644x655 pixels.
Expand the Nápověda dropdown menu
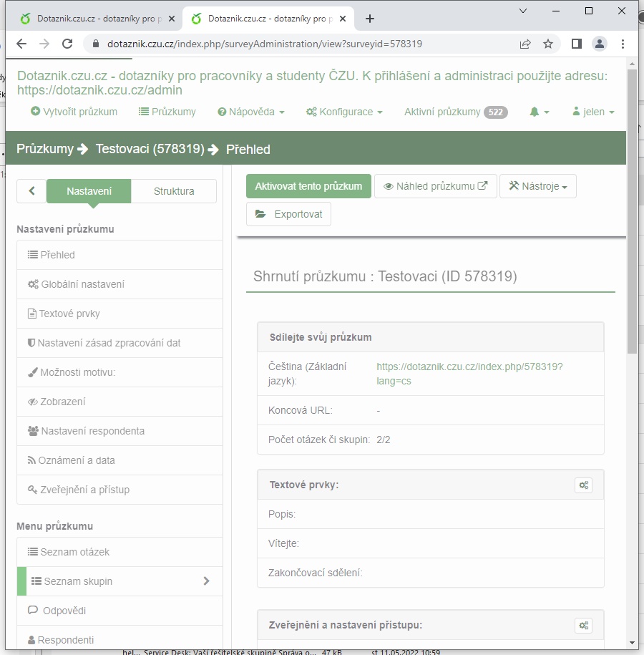point(251,112)
